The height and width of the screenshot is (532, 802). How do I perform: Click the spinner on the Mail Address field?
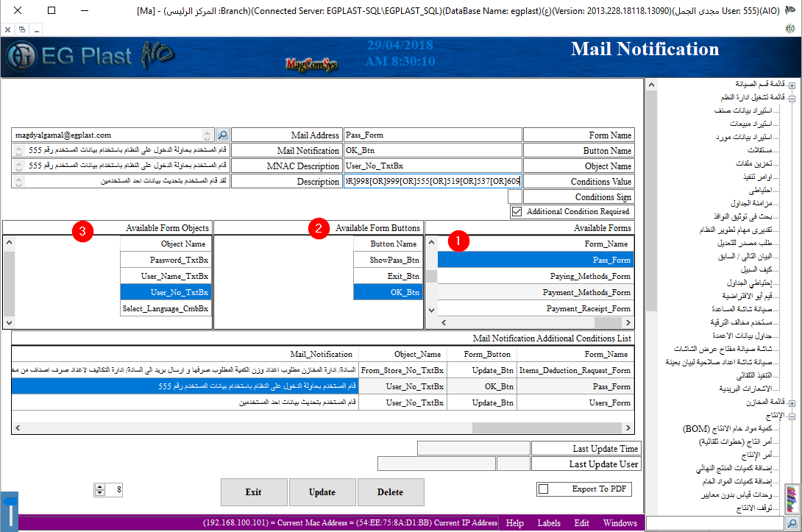point(207,135)
